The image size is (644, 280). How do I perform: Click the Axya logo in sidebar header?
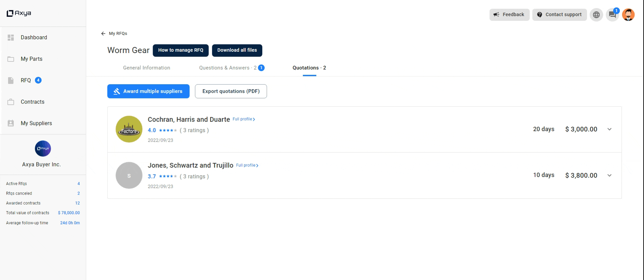(x=19, y=13)
